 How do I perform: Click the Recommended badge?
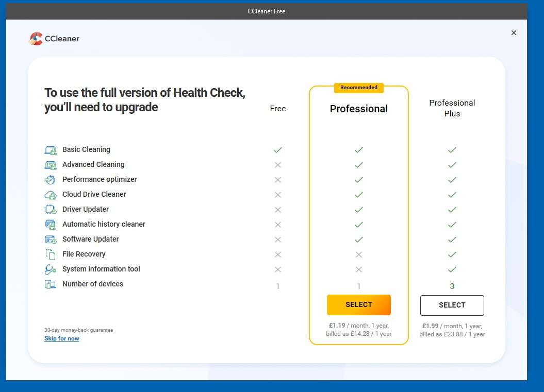click(x=358, y=88)
